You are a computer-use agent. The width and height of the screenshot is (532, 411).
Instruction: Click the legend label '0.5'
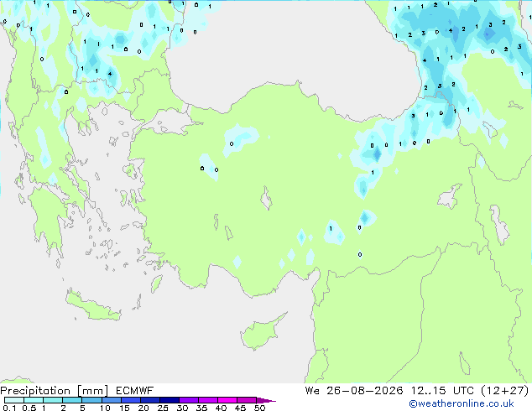click(29, 408)
